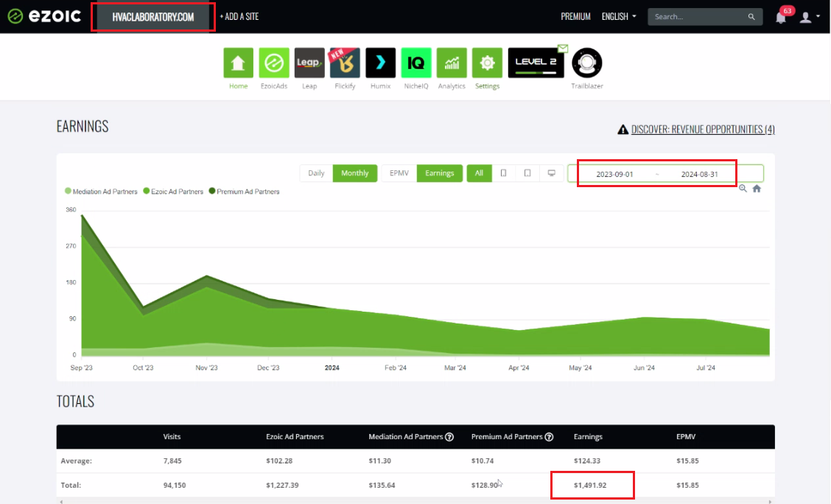Click the Apr '24 chart axis label
This screenshot has width=831, height=504.
tap(519, 368)
